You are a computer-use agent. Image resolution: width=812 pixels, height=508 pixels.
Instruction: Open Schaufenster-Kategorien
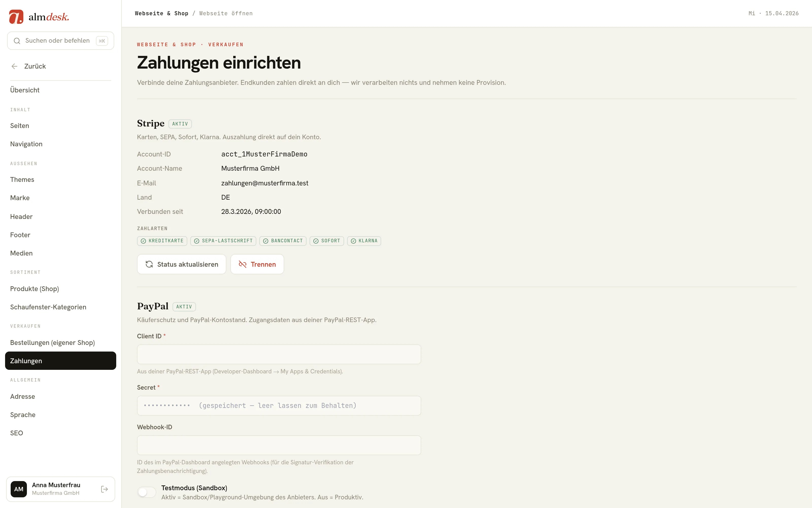61,307
